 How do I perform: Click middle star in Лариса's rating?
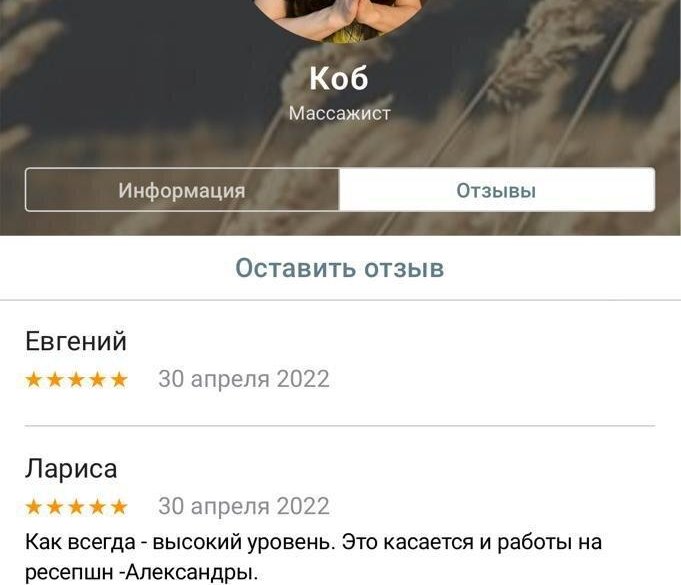(76, 507)
